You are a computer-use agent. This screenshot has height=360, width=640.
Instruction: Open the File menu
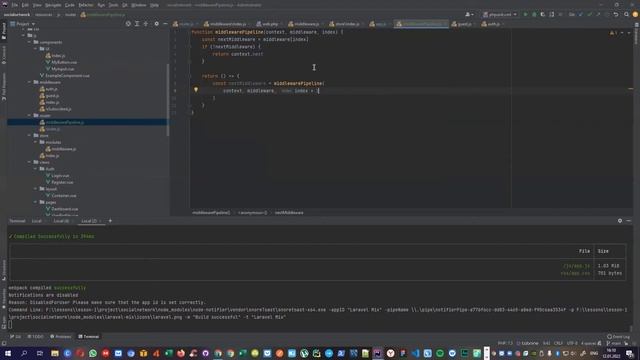click(15, 5)
